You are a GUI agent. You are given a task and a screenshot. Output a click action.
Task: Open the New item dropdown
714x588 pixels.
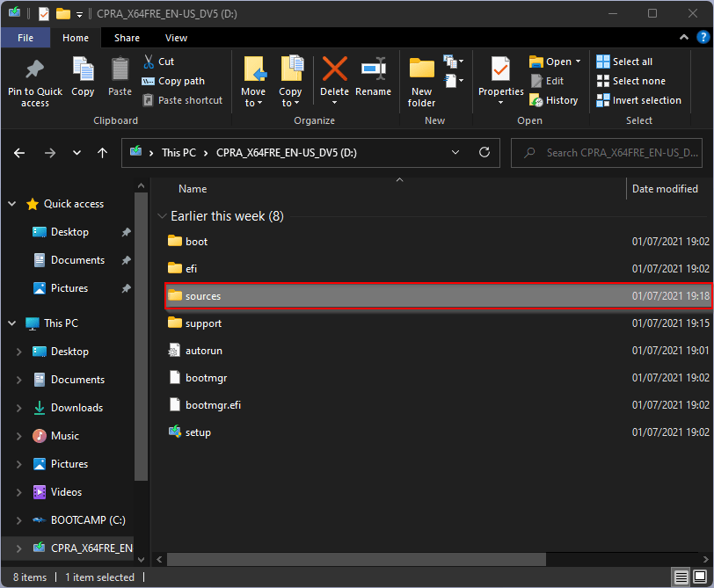click(x=453, y=61)
